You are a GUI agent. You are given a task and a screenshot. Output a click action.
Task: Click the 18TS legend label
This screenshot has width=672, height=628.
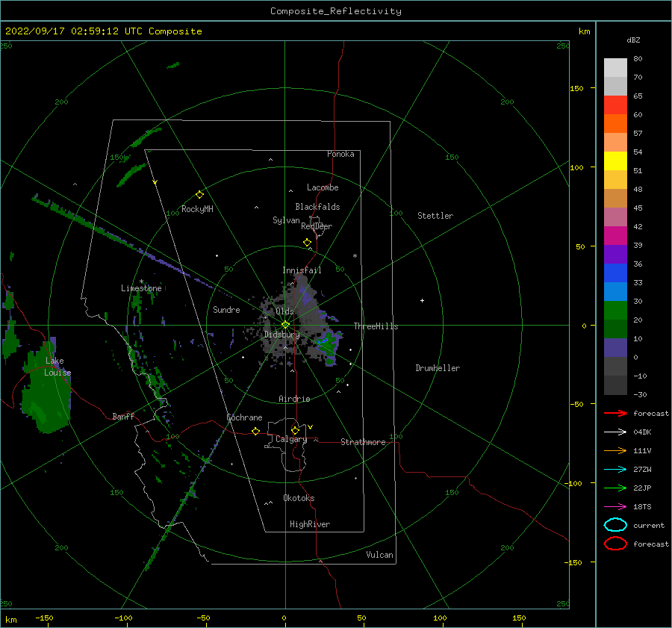(642, 507)
